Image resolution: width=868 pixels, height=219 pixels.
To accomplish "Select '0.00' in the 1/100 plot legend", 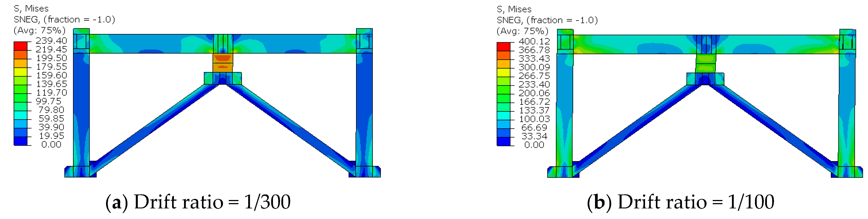I will click(x=534, y=145).
